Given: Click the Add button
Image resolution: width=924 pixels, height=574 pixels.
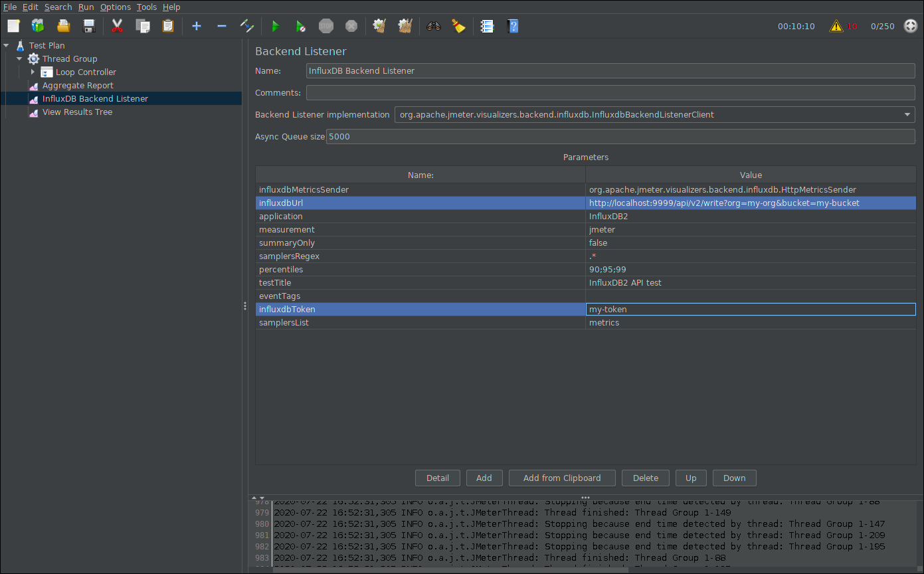Looking at the screenshot, I should coord(484,478).
